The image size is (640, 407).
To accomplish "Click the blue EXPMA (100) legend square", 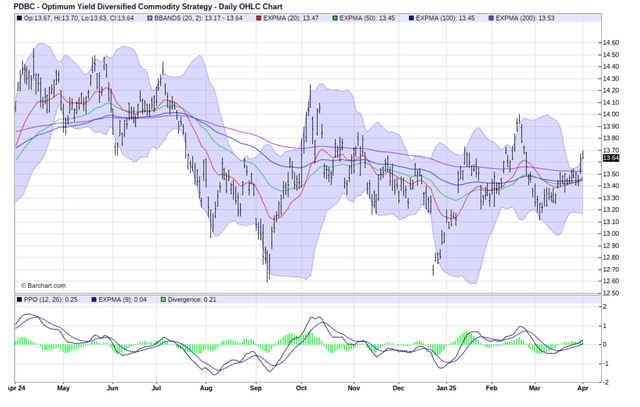I will tap(411, 18).
